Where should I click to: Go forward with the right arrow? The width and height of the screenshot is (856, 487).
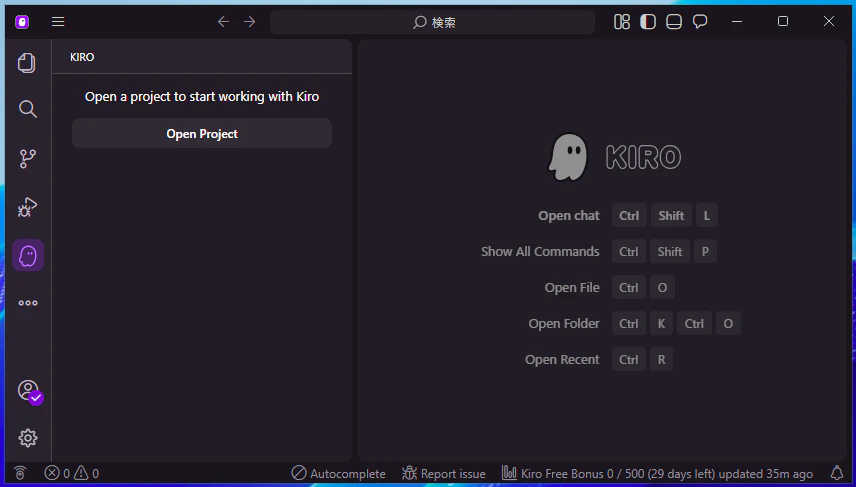[249, 21]
